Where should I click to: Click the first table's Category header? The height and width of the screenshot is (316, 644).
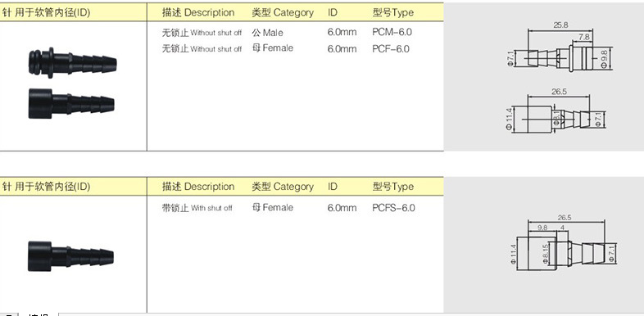tap(283, 13)
